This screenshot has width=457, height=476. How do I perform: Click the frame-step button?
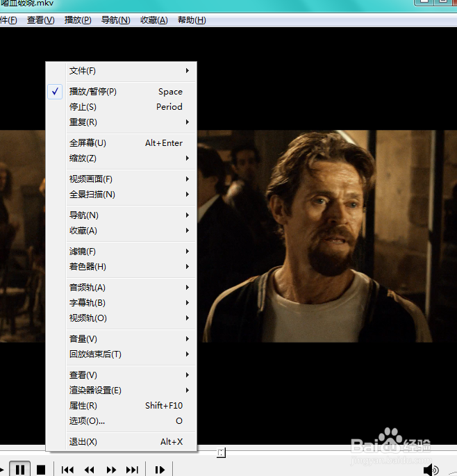click(160, 470)
